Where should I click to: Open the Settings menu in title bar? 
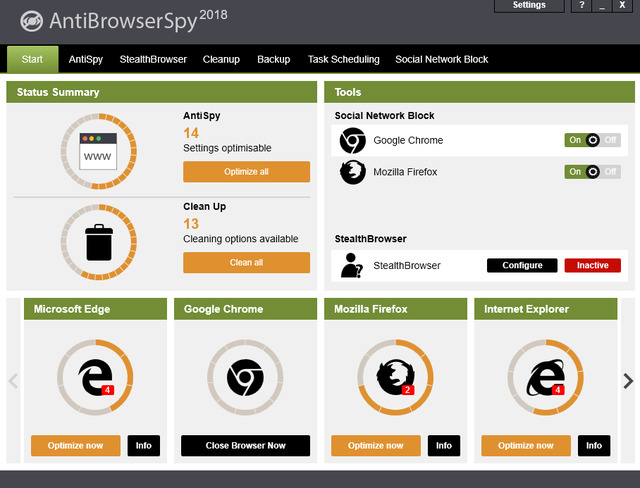click(529, 6)
